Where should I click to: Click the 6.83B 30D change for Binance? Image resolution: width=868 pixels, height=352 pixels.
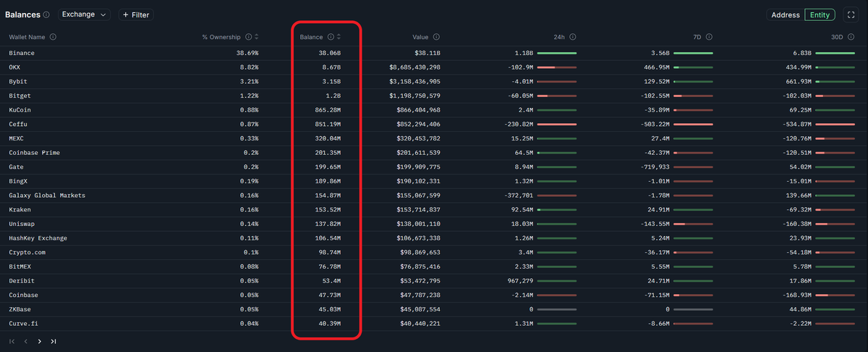pyautogui.click(x=802, y=53)
